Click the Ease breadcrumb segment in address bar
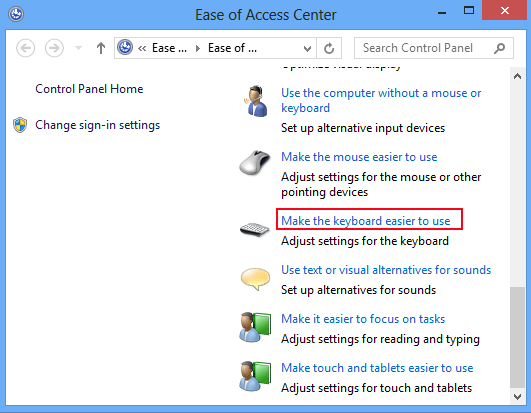 tap(169, 48)
